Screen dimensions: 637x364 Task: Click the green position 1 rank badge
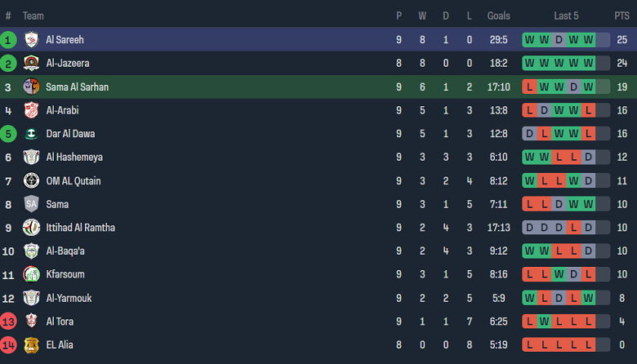click(x=8, y=39)
